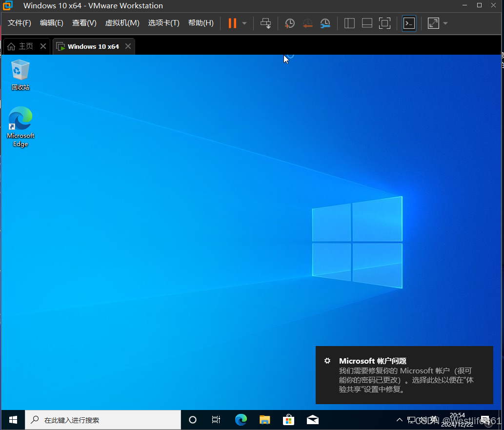Toggle the Chinese/English input method indicator
Screen dimensions: 504x430
433,420
